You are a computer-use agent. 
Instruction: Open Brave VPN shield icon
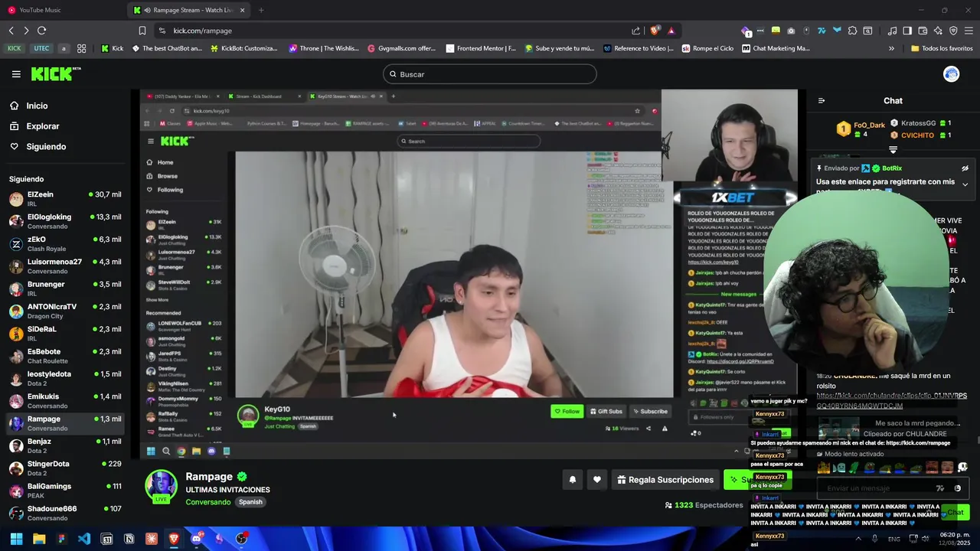[953, 31]
